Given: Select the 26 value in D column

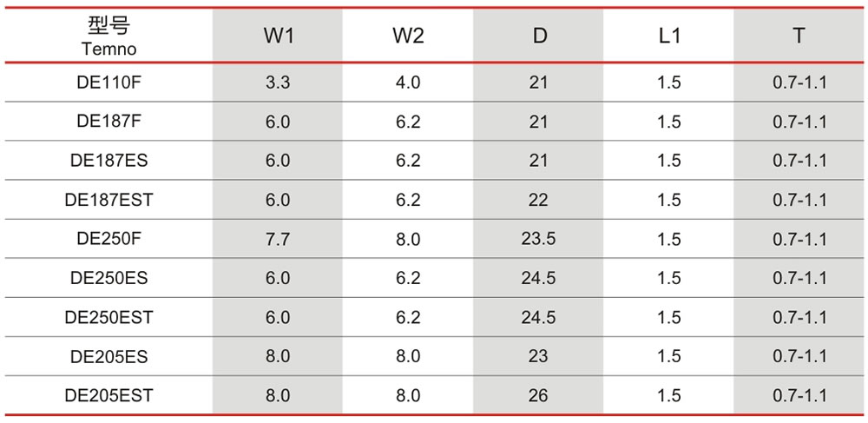Looking at the screenshot, I should (x=538, y=396).
